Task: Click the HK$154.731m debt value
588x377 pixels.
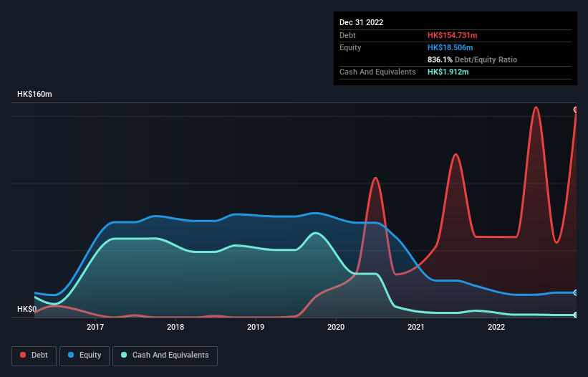Action: pos(452,35)
